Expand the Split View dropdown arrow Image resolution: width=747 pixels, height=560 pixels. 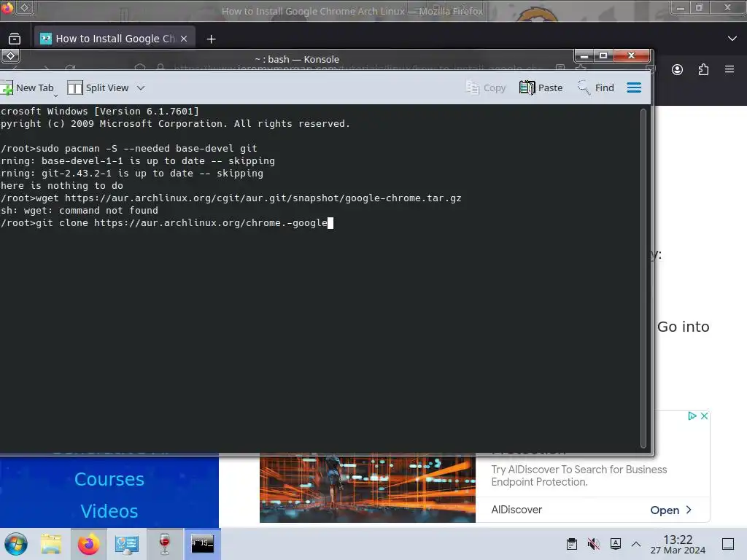141,88
